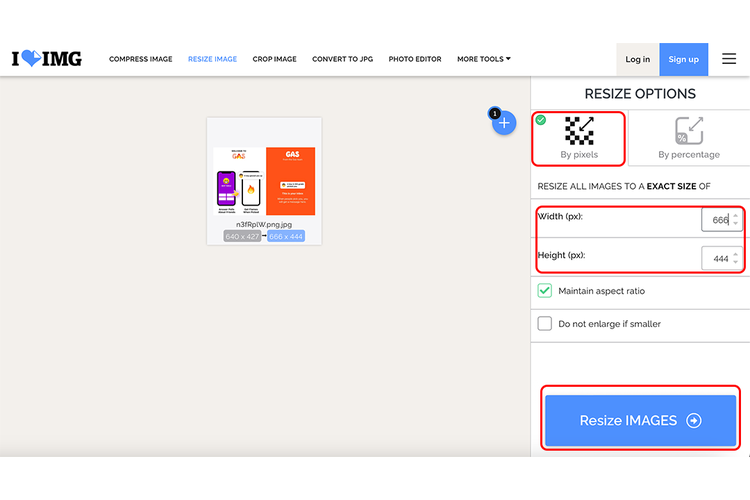Select the By percentage resize icon
Screen dimensions: 750x500
[x=689, y=131]
